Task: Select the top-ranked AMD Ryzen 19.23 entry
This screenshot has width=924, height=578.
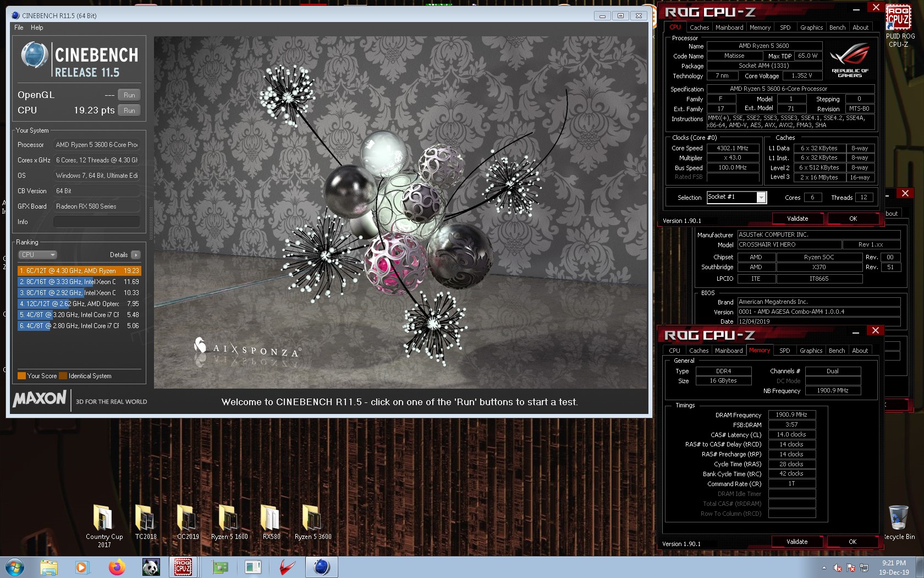Action: 79,271
